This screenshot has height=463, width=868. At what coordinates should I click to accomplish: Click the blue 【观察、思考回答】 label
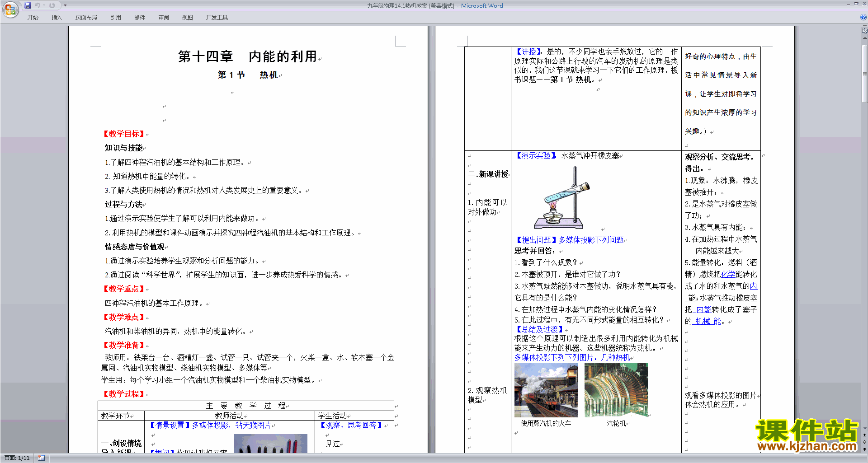pos(351,425)
